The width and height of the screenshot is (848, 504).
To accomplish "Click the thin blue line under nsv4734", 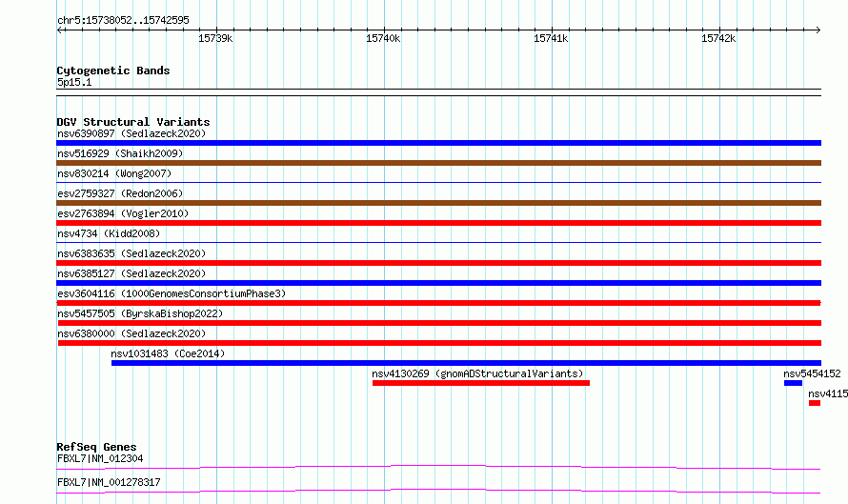I will click(x=438, y=243).
